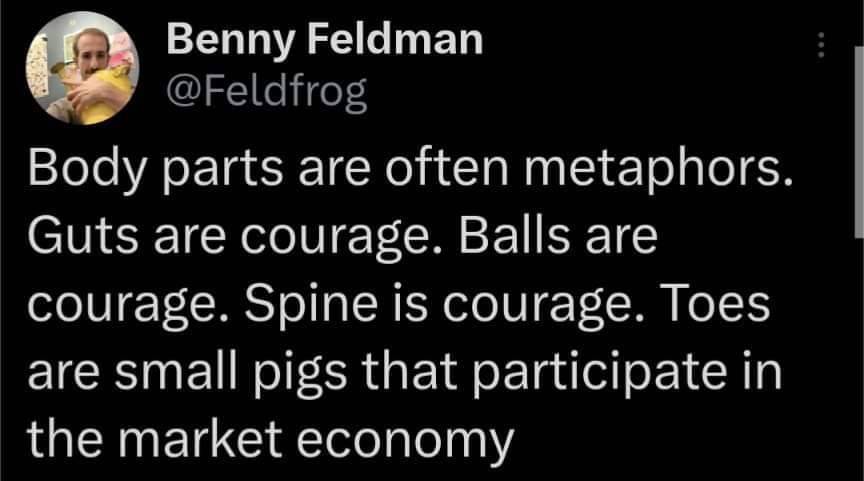Viewport: 864px width, 481px height.
Task: Open Benny Feldman's profile picture
Action: [x=82, y=67]
